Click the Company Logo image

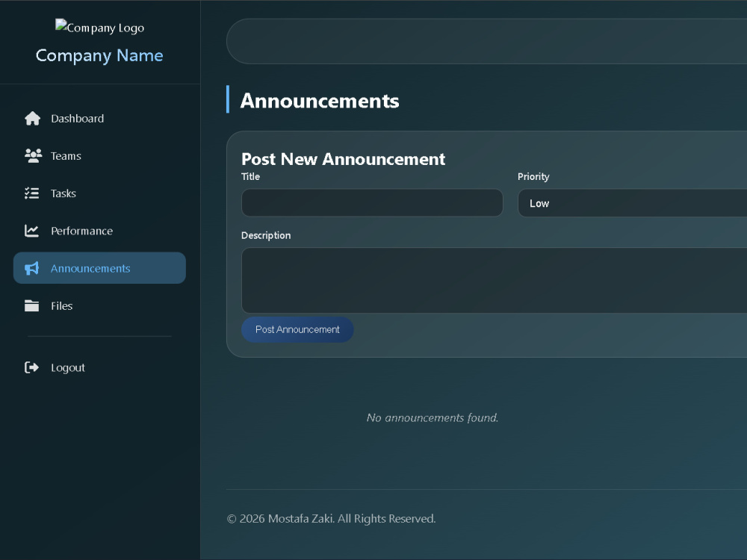(x=99, y=28)
